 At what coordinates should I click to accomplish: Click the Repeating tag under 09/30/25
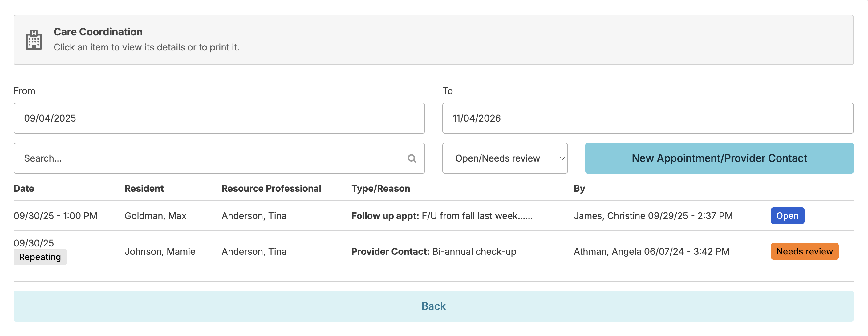40,257
